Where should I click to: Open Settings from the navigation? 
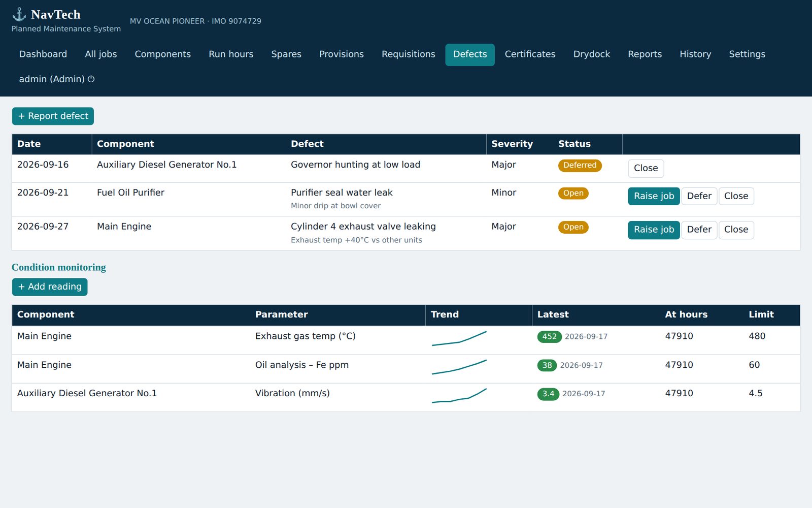[747, 54]
